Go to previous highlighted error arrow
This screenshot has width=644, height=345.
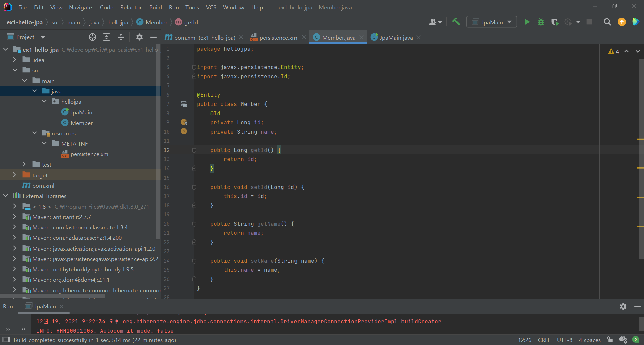626,51
